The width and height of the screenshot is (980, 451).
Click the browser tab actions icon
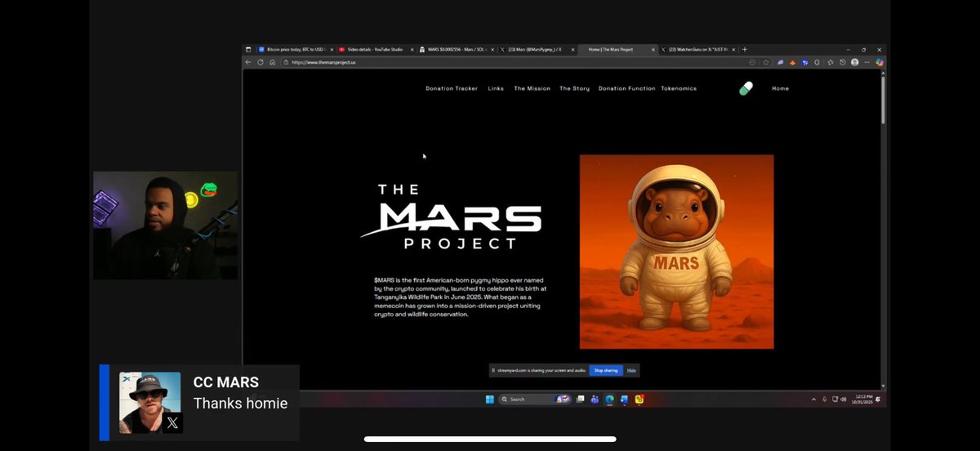(x=248, y=50)
